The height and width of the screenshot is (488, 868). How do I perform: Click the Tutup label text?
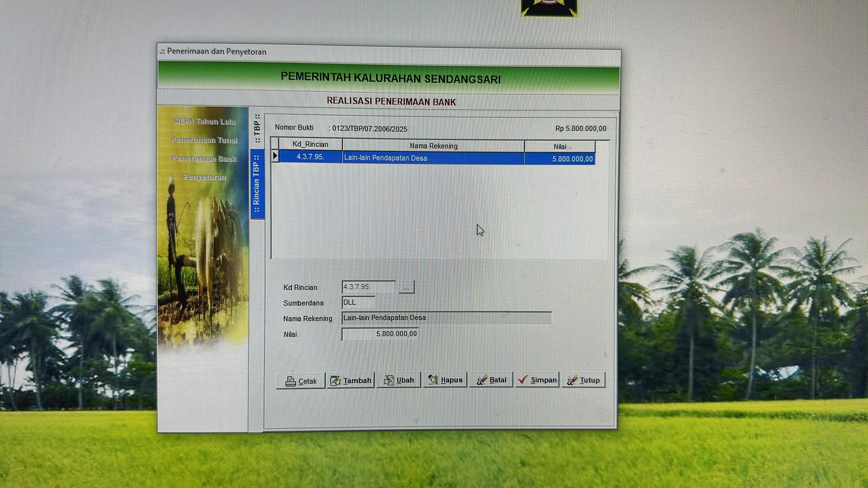coord(590,380)
